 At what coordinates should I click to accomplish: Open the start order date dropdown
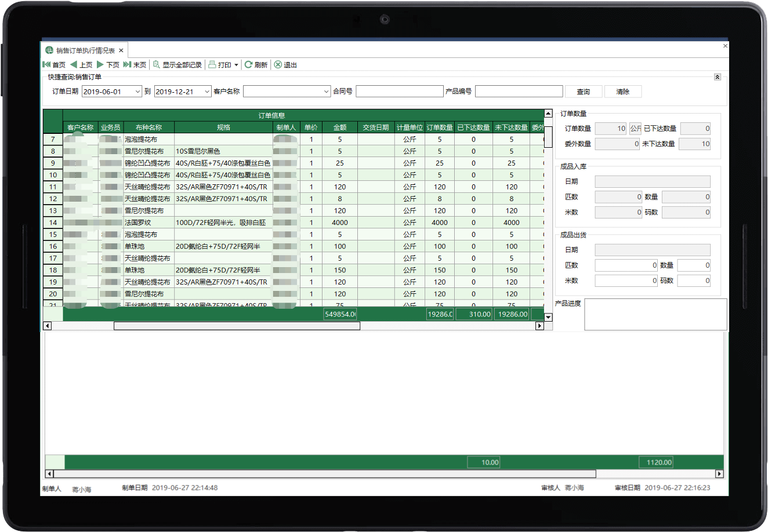[x=137, y=92]
